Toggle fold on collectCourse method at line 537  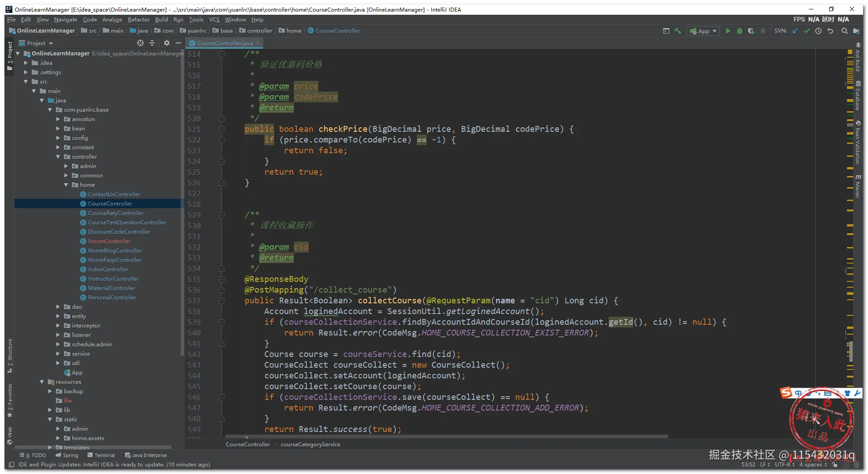tap(221, 301)
